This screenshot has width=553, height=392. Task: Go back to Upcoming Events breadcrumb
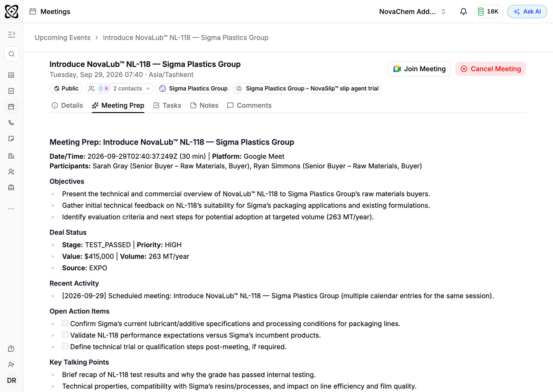click(x=63, y=38)
